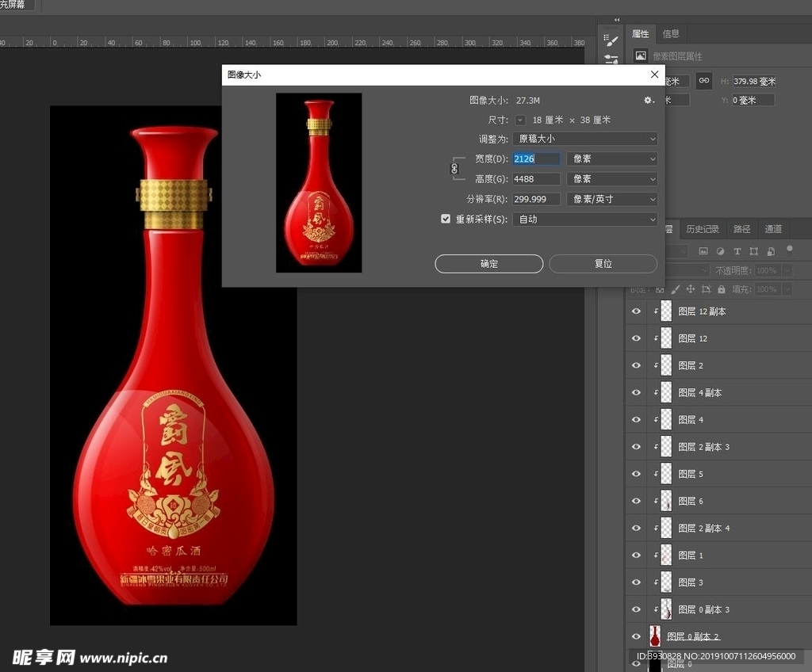This screenshot has width=812, height=672.
Task: Filter layers by type (T) layers
Action: 737,251
